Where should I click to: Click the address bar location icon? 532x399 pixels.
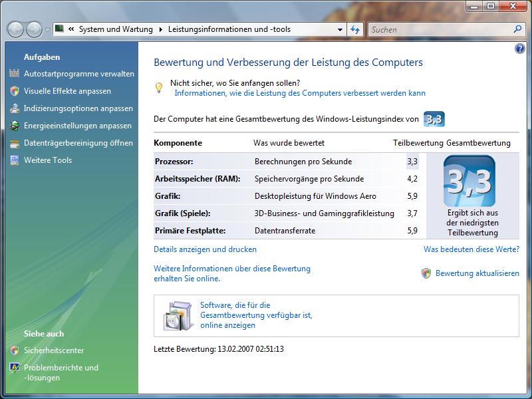pyautogui.click(x=60, y=29)
